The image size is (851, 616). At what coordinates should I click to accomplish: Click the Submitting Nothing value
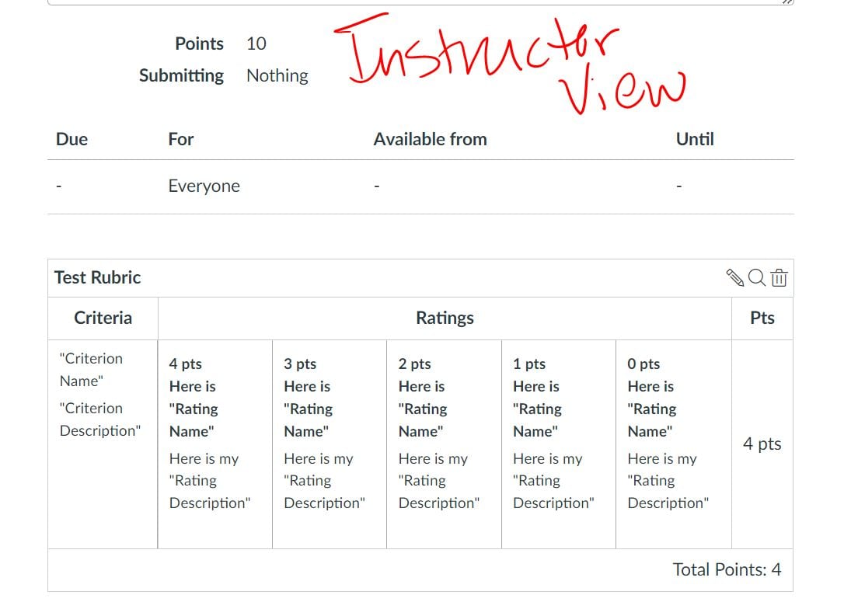pos(277,75)
